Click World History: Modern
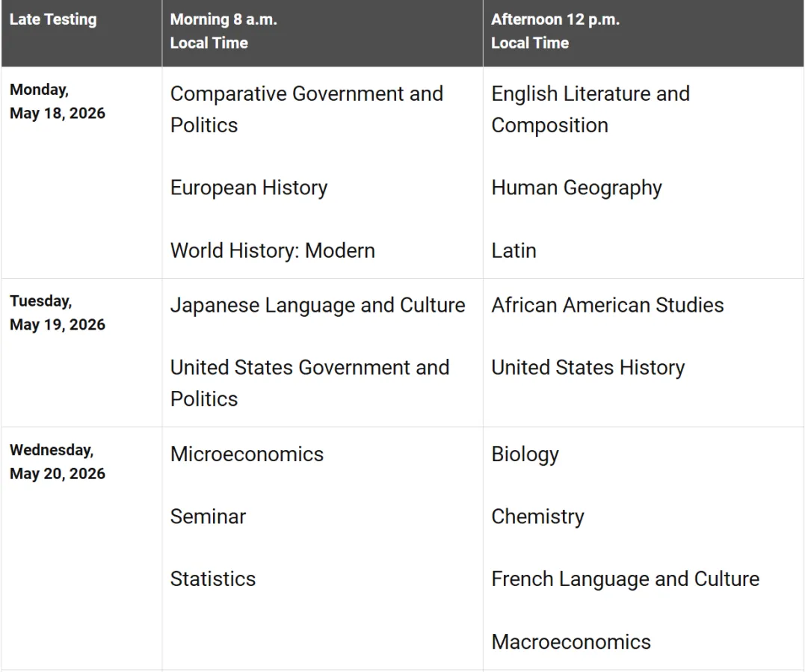This screenshot has width=805, height=672. [x=273, y=250]
